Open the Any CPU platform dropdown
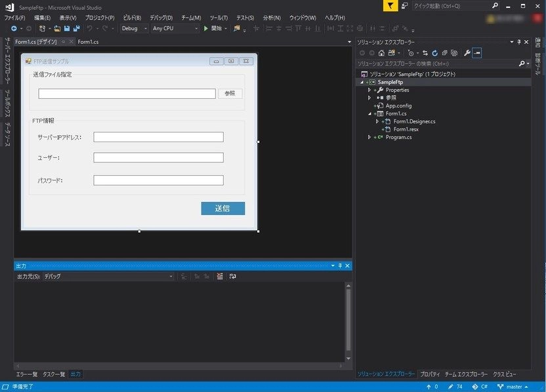546x392 pixels. click(x=175, y=29)
